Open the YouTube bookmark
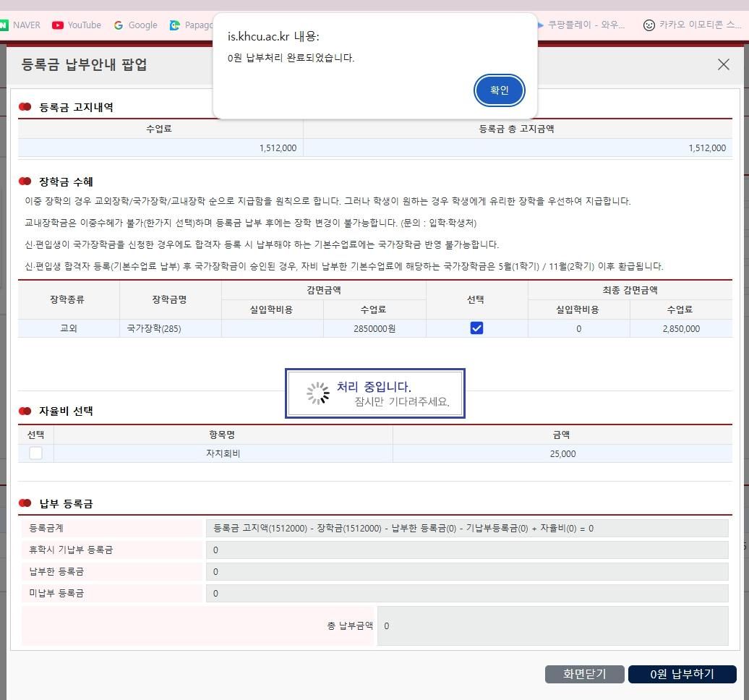749x700 pixels. tap(77, 25)
